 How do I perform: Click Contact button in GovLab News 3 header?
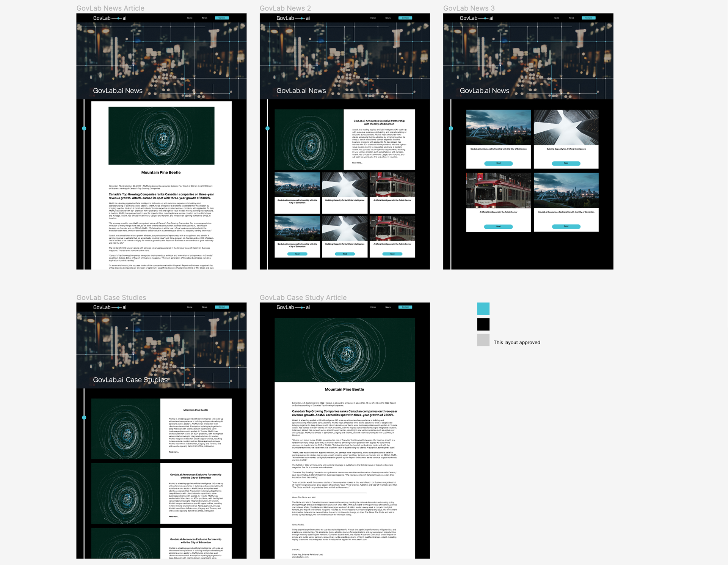[588, 18]
